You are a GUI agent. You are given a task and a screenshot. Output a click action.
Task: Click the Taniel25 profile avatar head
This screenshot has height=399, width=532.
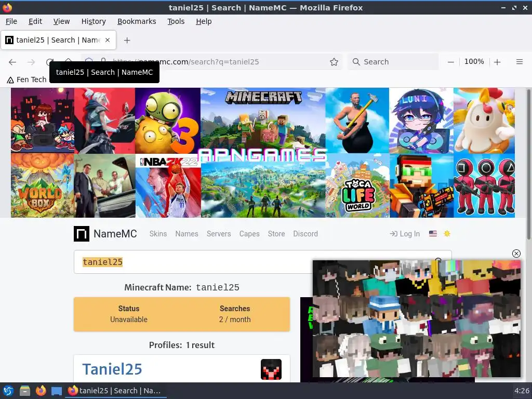coord(271,369)
